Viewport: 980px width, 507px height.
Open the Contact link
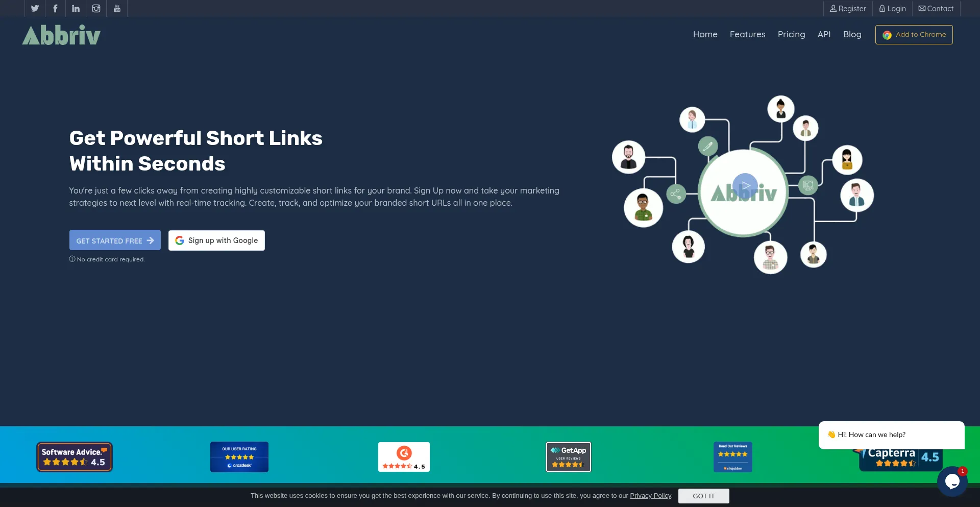pyautogui.click(x=936, y=9)
